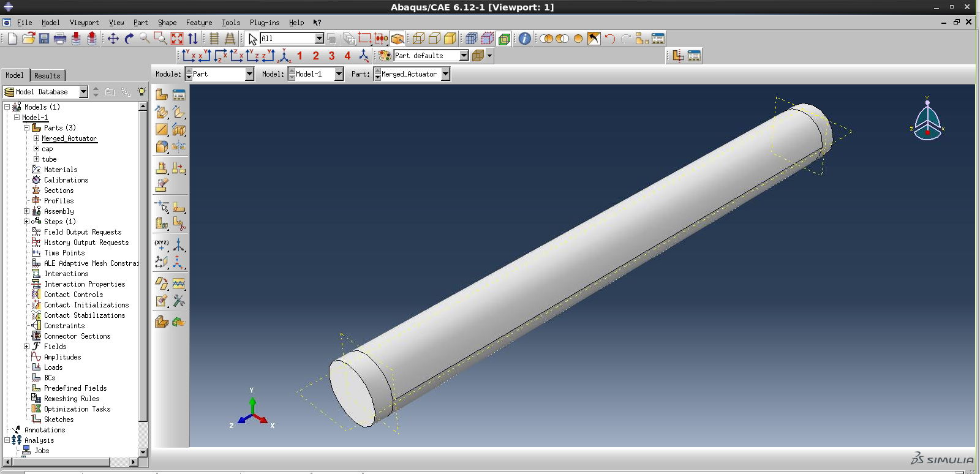Select the Rotate View tool

[x=129, y=39]
